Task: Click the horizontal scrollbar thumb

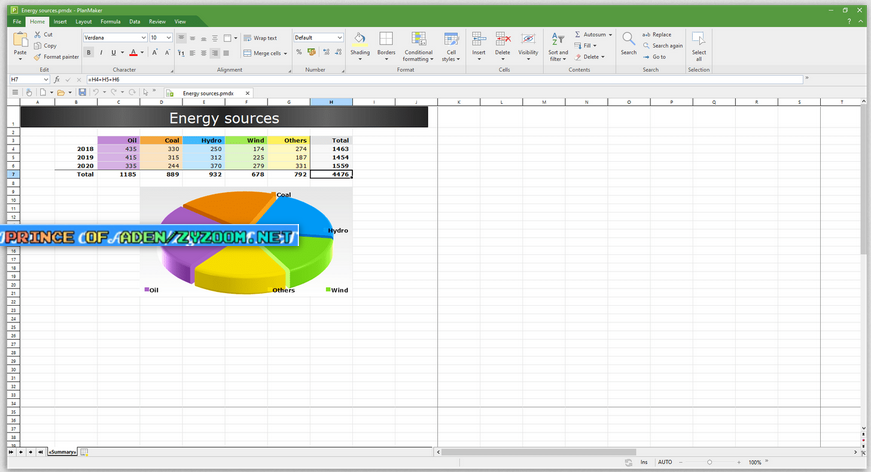Action: (x=538, y=452)
